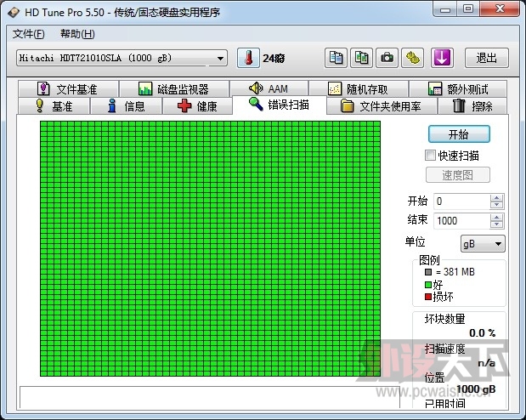Image resolution: width=526 pixels, height=420 pixels.
Task: Switch to the 文件夹使用率 tab
Action: (382, 106)
